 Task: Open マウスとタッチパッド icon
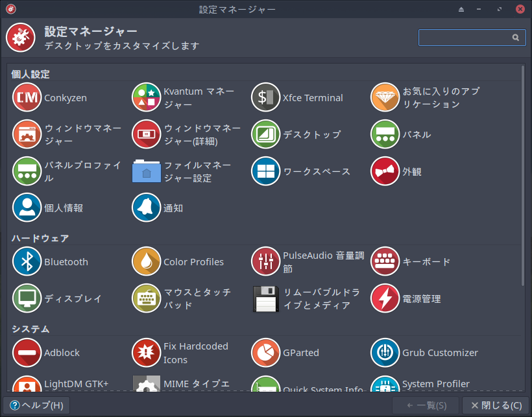[146, 298]
